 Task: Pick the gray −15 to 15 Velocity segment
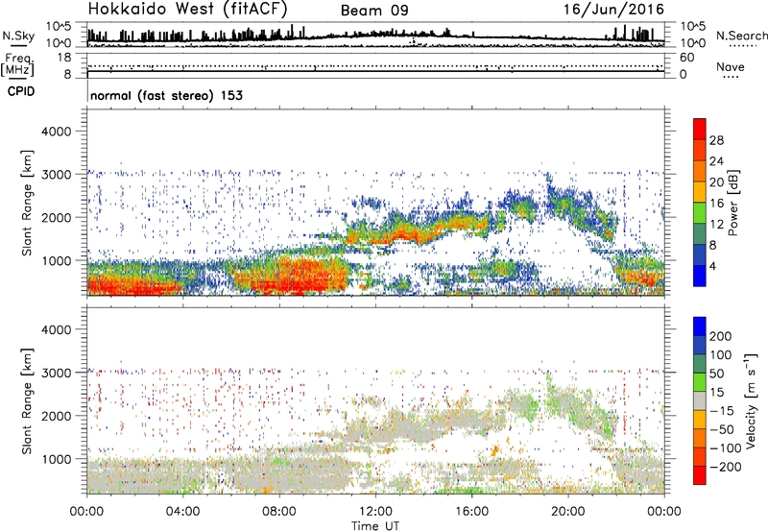click(700, 400)
